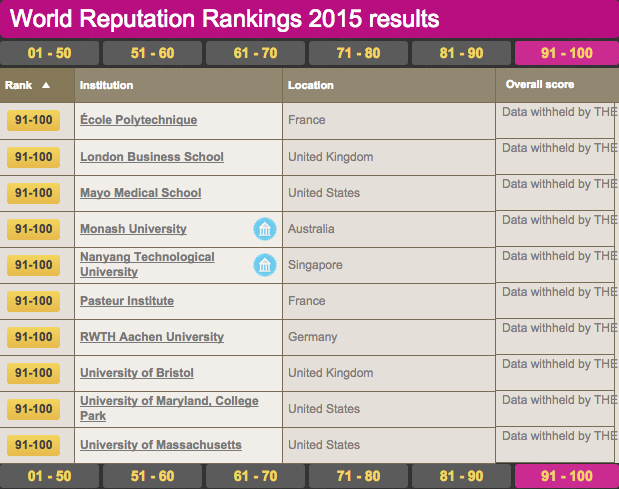Image resolution: width=619 pixels, height=489 pixels.
Task: Switch to the bottom 61 - 70 tab
Action: 255,476
